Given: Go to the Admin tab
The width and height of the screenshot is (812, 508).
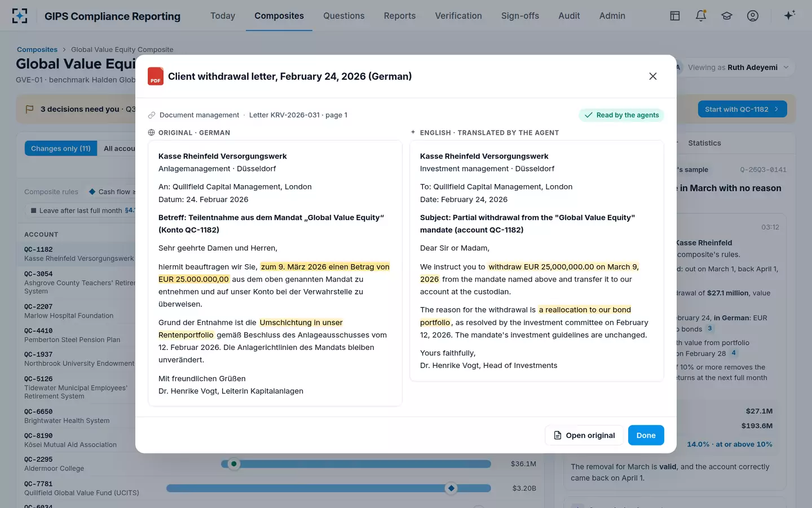Looking at the screenshot, I should 612,16.
